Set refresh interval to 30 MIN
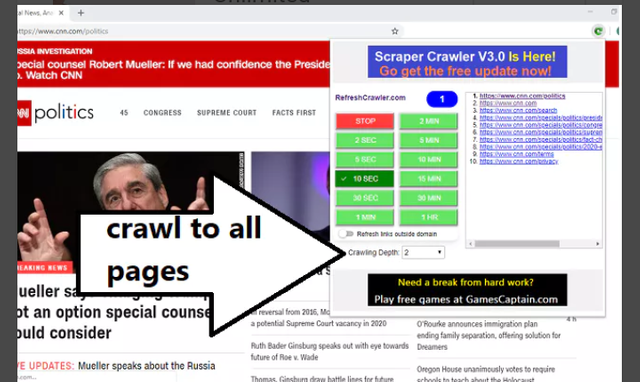This screenshot has width=640, height=382. pos(429,198)
